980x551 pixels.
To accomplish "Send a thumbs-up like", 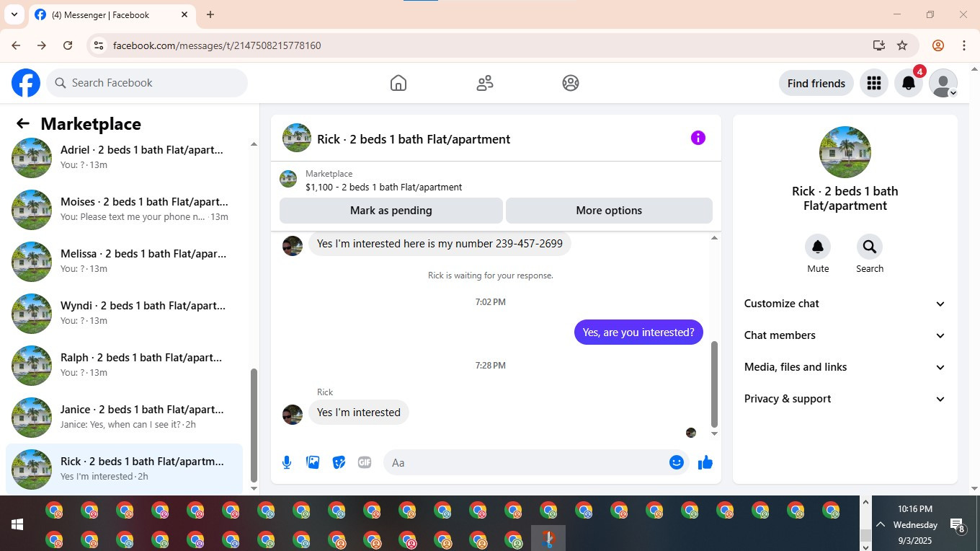I will click(x=705, y=462).
